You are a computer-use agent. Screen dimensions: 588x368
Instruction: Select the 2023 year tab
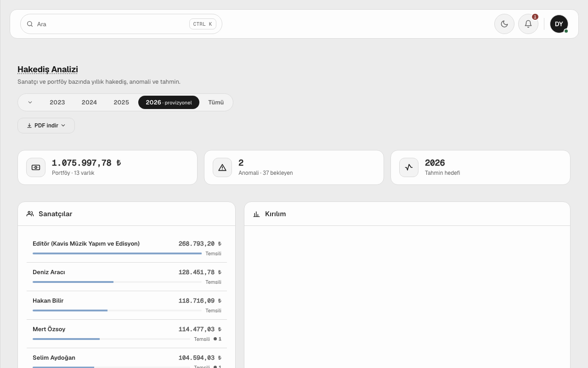pyautogui.click(x=57, y=102)
